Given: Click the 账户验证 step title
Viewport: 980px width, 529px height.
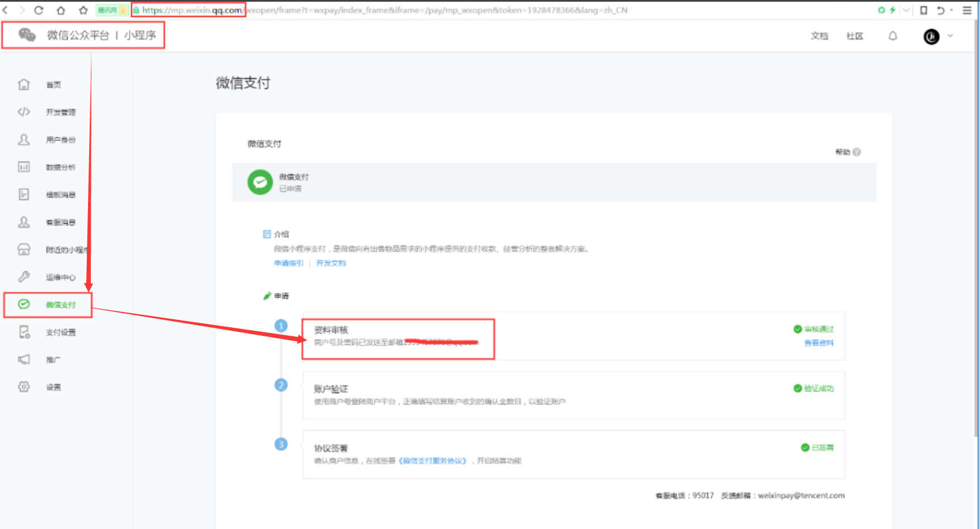Looking at the screenshot, I should point(331,389).
